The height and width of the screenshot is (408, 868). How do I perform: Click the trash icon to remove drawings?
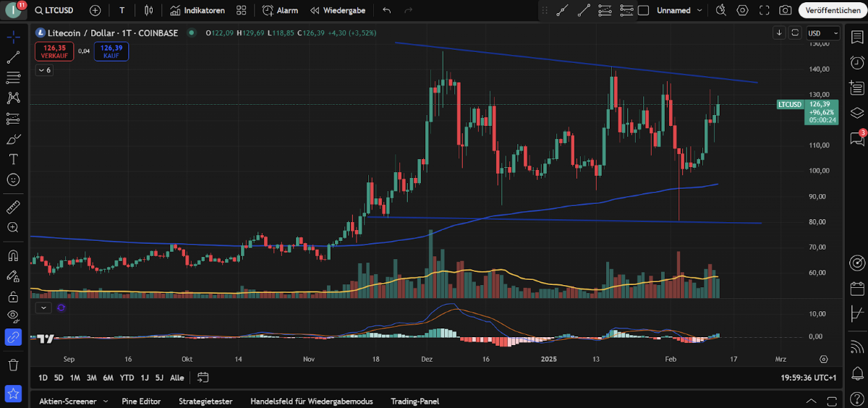point(13,365)
